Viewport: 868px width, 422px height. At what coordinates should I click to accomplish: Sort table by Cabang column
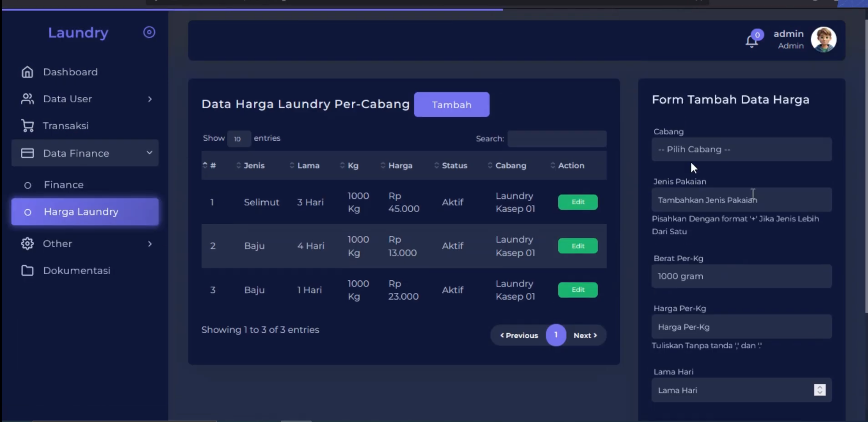511,165
